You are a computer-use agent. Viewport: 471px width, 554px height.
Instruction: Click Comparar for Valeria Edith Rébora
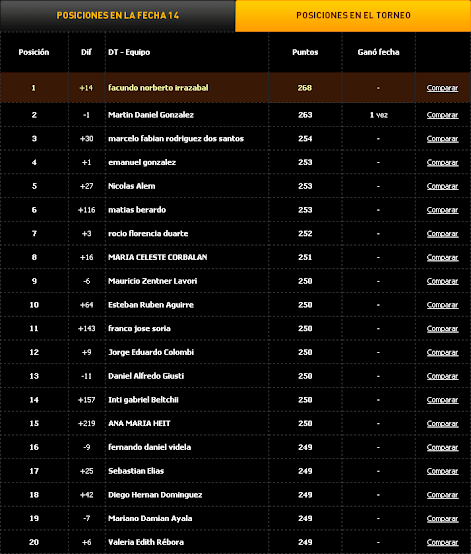tap(442, 542)
